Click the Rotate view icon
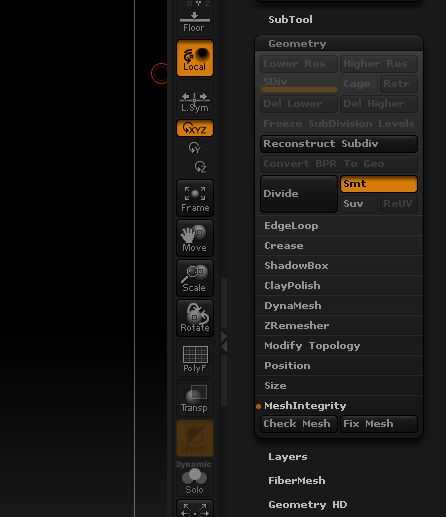446x517 pixels. coord(195,319)
